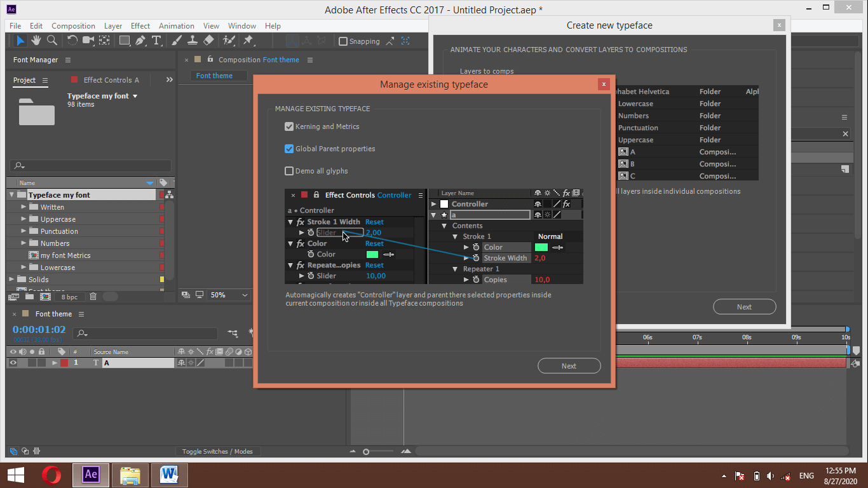Select the Rectangle shape tool

click(125, 41)
